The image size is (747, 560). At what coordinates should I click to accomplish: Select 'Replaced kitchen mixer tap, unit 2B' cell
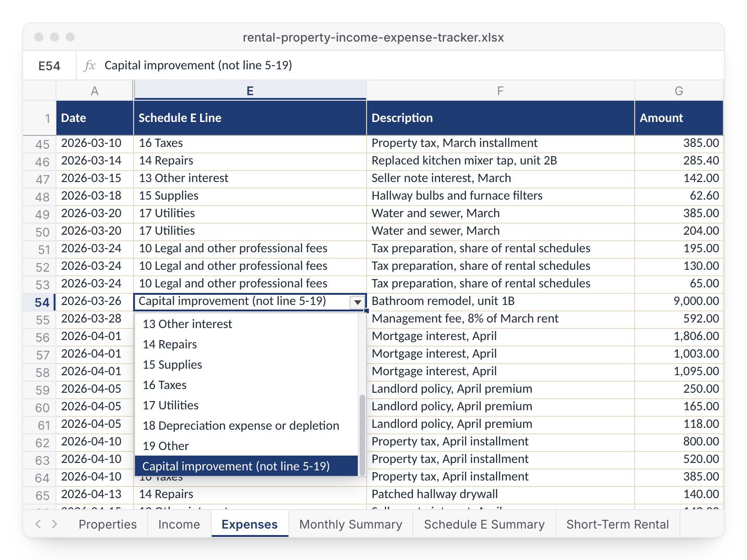point(501,161)
